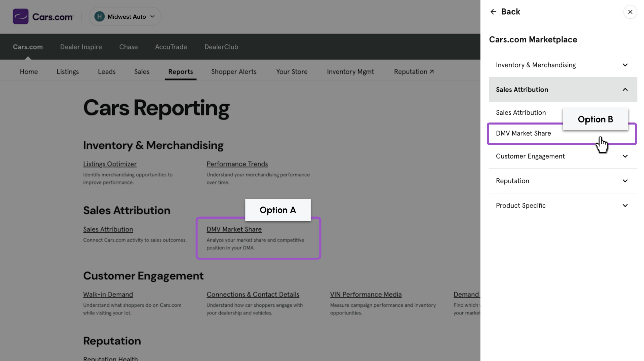The image size is (644, 361).
Task: Open the VIN Performance Media report link
Action: 366,294
